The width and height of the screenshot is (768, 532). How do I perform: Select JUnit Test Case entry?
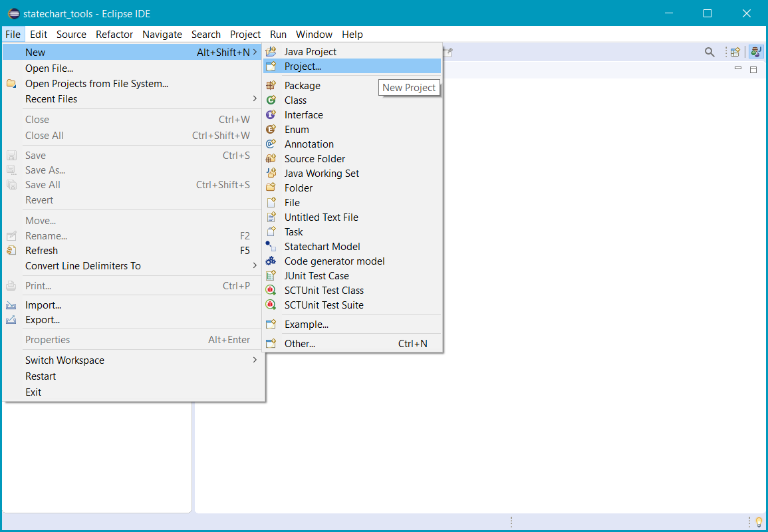(x=352, y=276)
